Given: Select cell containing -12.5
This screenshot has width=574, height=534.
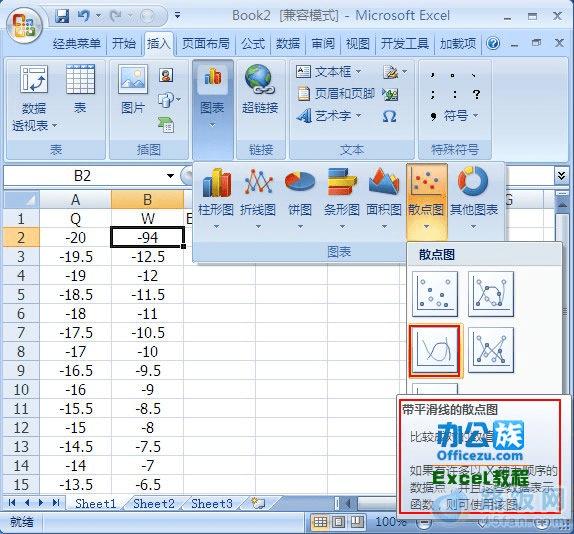Looking at the screenshot, I should [148, 257].
